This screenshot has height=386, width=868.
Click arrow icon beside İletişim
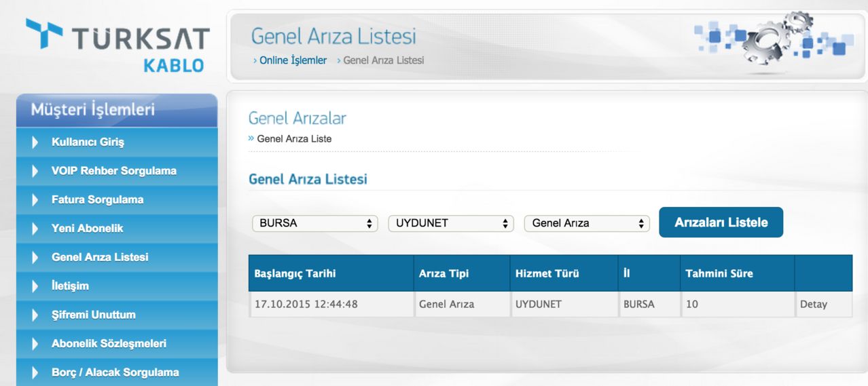coord(35,286)
